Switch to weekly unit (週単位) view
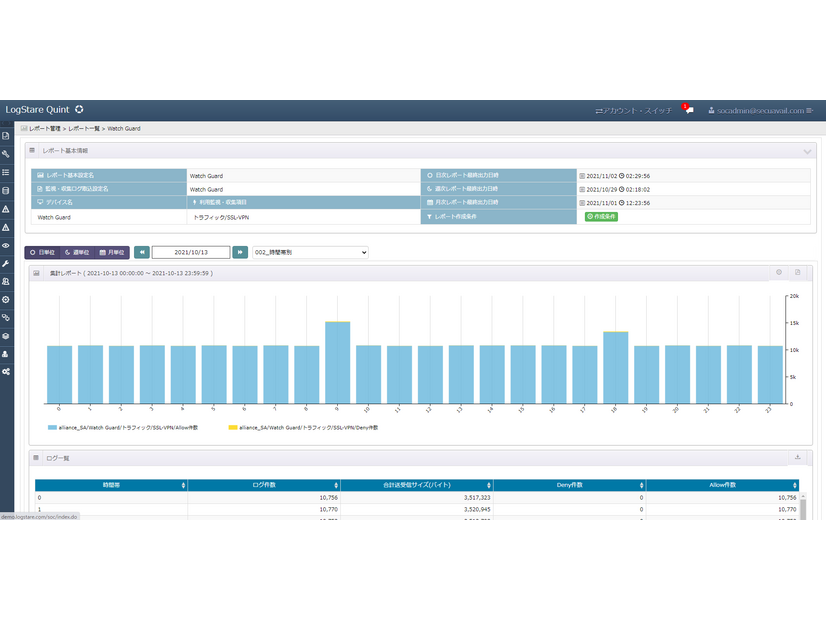This screenshot has width=826, height=620. [77, 252]
